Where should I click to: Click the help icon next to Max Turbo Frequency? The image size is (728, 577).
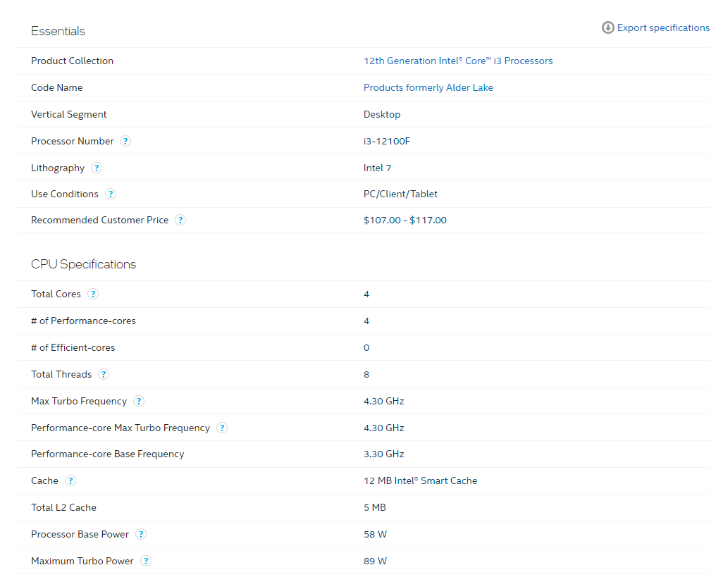click(x=138, y=401)
